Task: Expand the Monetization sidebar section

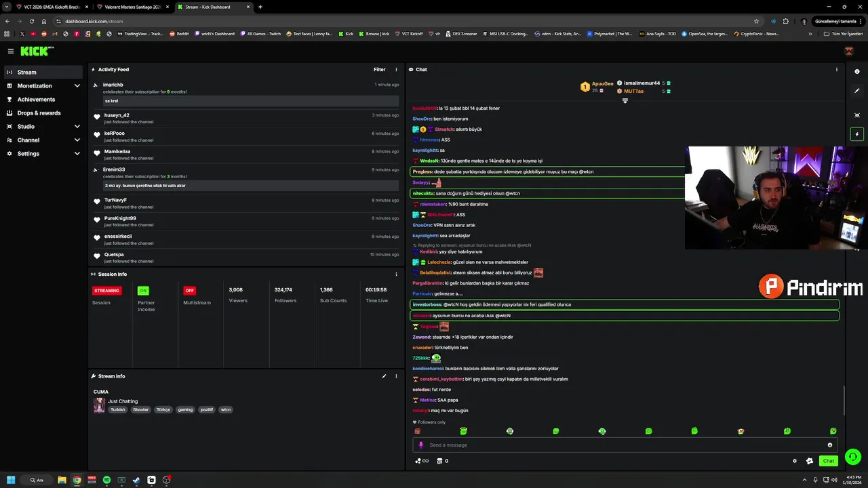Action: point(77,86)
